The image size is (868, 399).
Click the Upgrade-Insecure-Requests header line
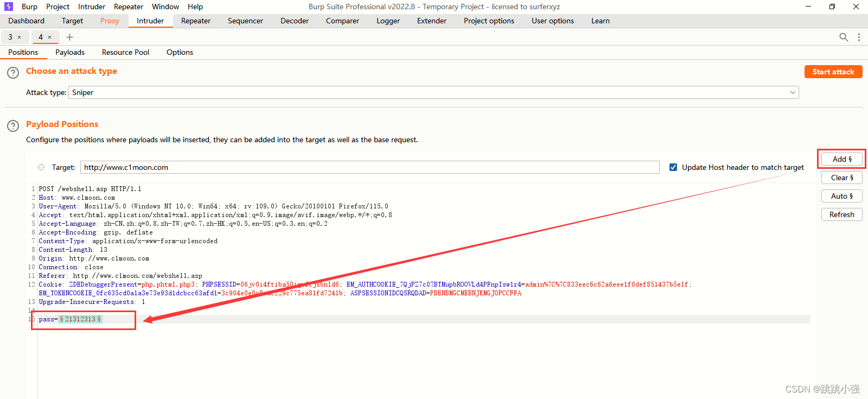pos(92,302)
